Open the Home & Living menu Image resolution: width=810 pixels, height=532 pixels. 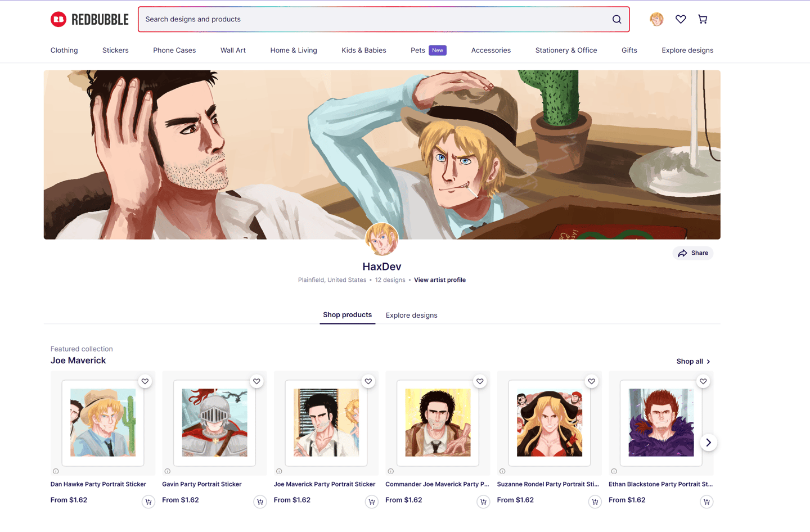point(294,50)
